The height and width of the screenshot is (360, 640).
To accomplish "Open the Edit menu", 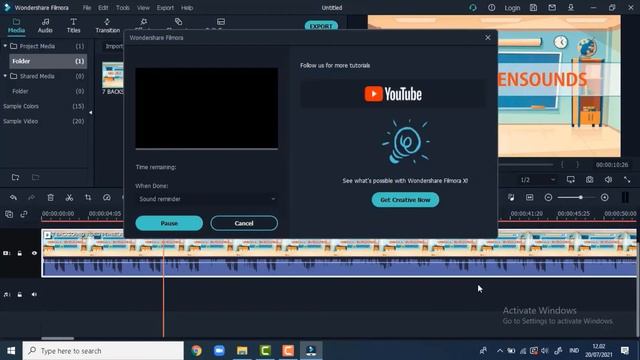I will [x=103, y=8].
